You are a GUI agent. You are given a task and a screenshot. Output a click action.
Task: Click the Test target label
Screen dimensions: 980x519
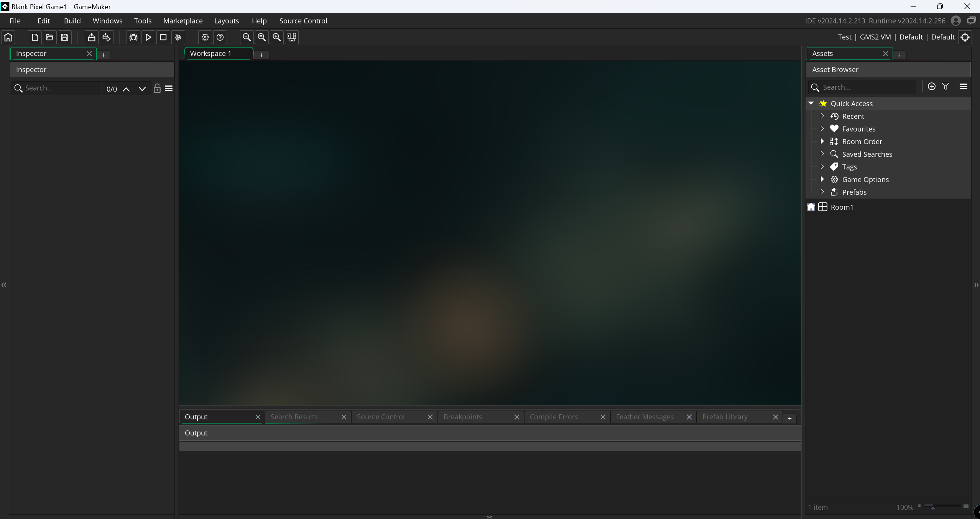click(x=844, y=37)
